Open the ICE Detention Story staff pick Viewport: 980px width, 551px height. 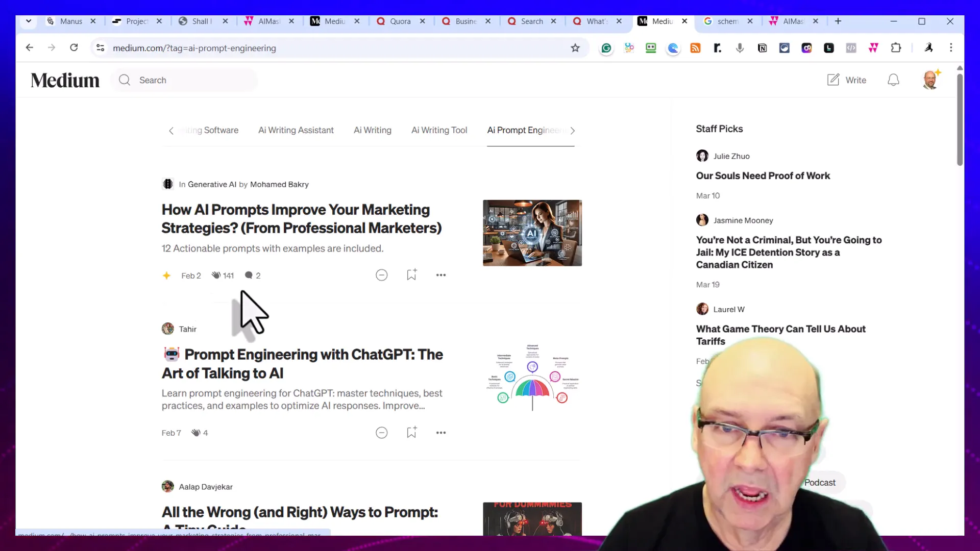[789, 252]
